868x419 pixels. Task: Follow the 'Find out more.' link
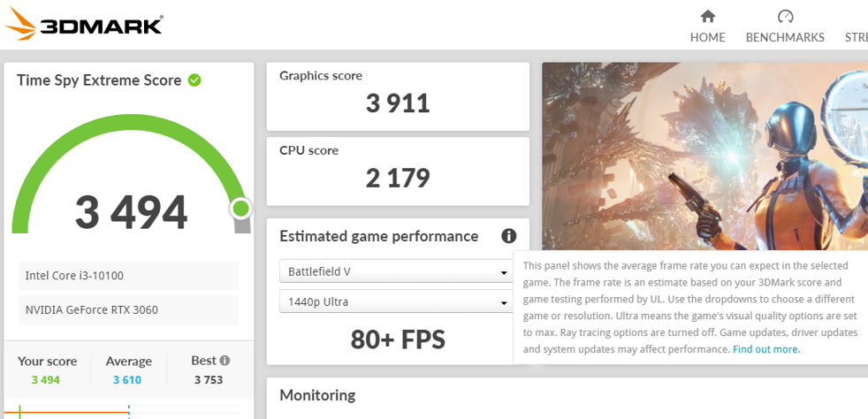click(766, 349)
